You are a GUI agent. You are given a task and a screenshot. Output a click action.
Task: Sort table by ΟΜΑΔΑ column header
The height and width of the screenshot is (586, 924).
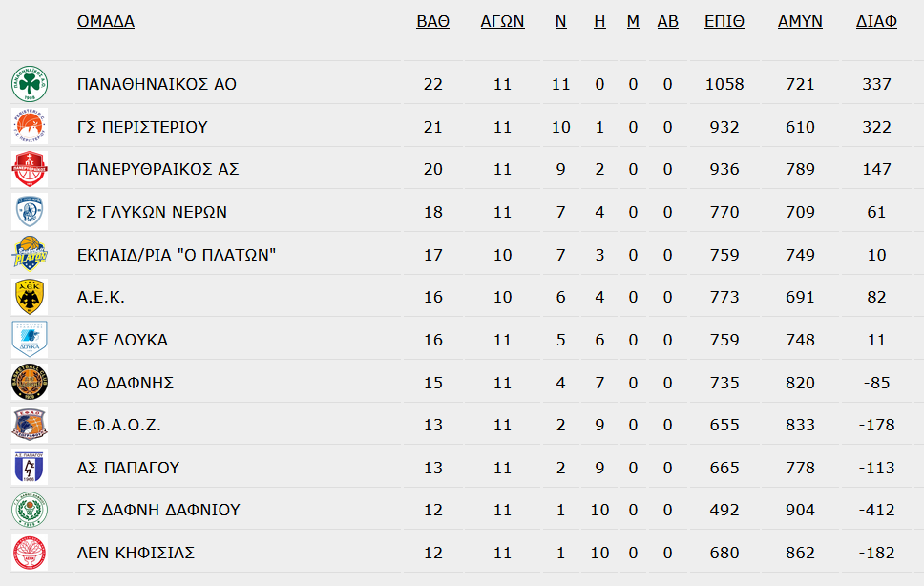tap(106, 21)
